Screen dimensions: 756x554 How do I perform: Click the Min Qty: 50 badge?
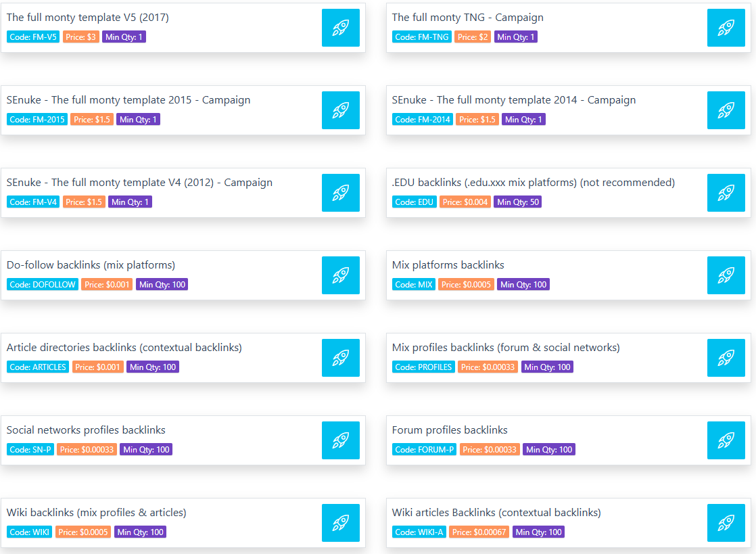pos(518,202)
